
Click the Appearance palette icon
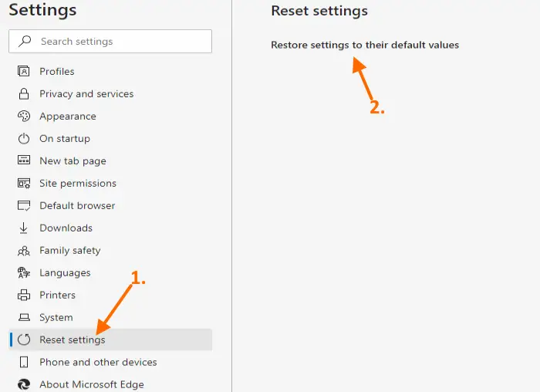[x=24, y=117]
